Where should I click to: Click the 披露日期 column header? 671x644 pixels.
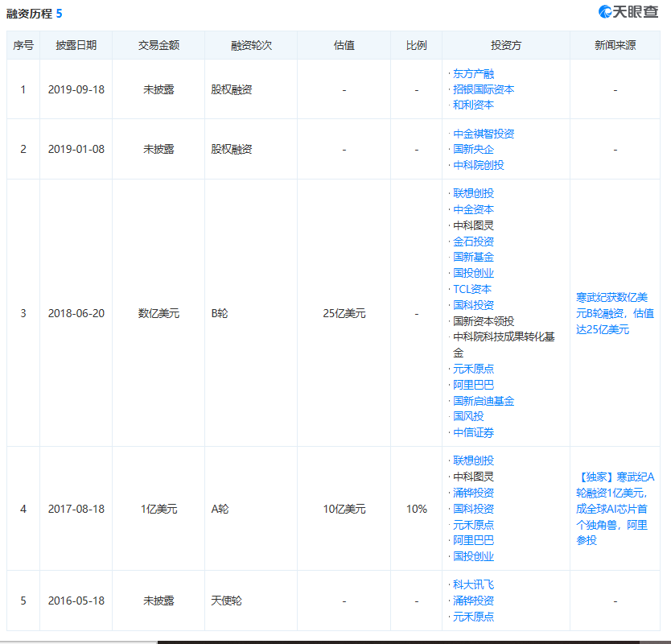coord(76,45)
